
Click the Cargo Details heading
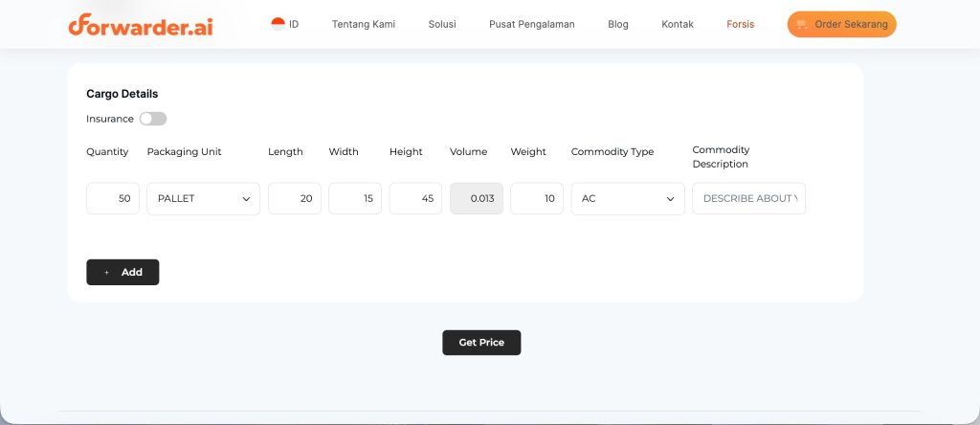pos(122,94)
